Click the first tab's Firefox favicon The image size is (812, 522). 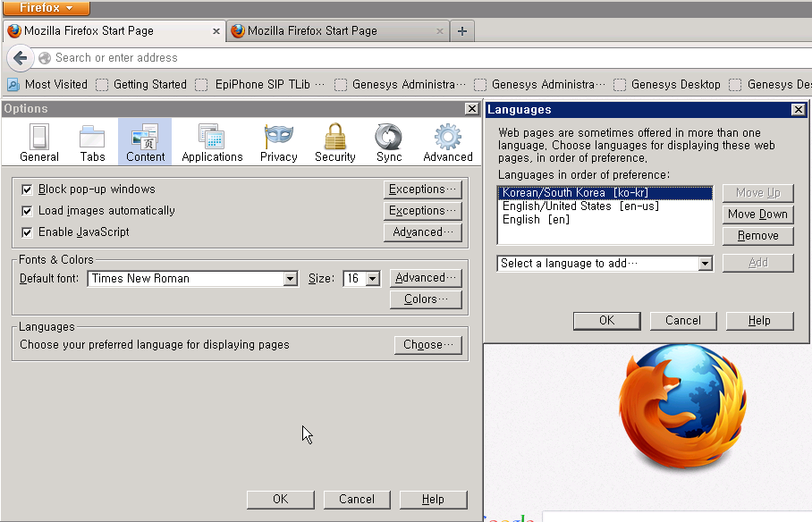[x=14, y=31]
